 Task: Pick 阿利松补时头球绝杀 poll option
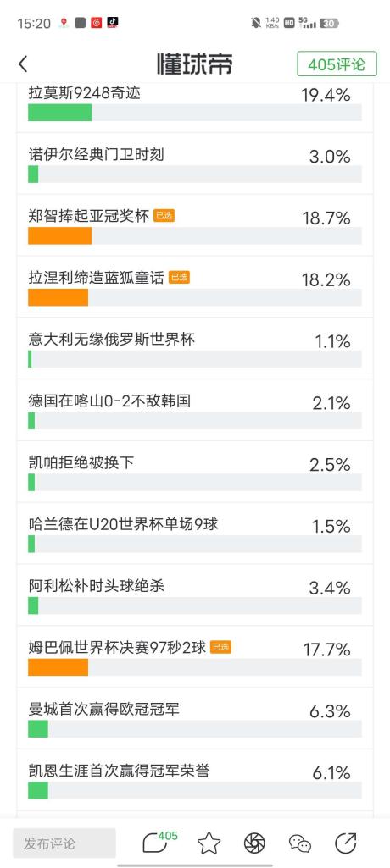tap(195, 595)
